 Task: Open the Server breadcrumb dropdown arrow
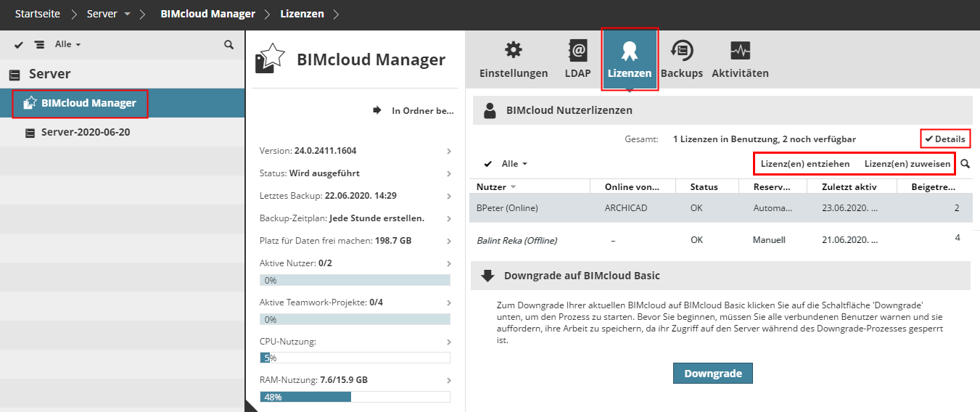point(128,15)
